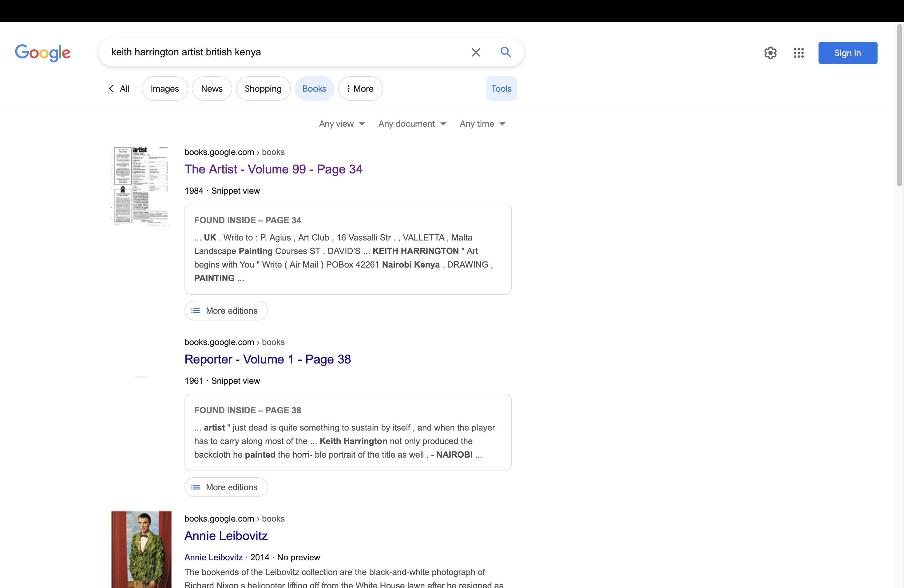This screenshot has width=904, height=588.
Task: Open the More search categories menu
Action: click(360, 89)
